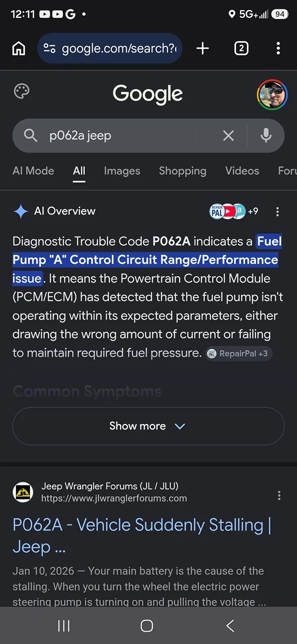Screen dimensions: 297x644
Task: Open the Google theme palette icon
Action: coord(22,92)
